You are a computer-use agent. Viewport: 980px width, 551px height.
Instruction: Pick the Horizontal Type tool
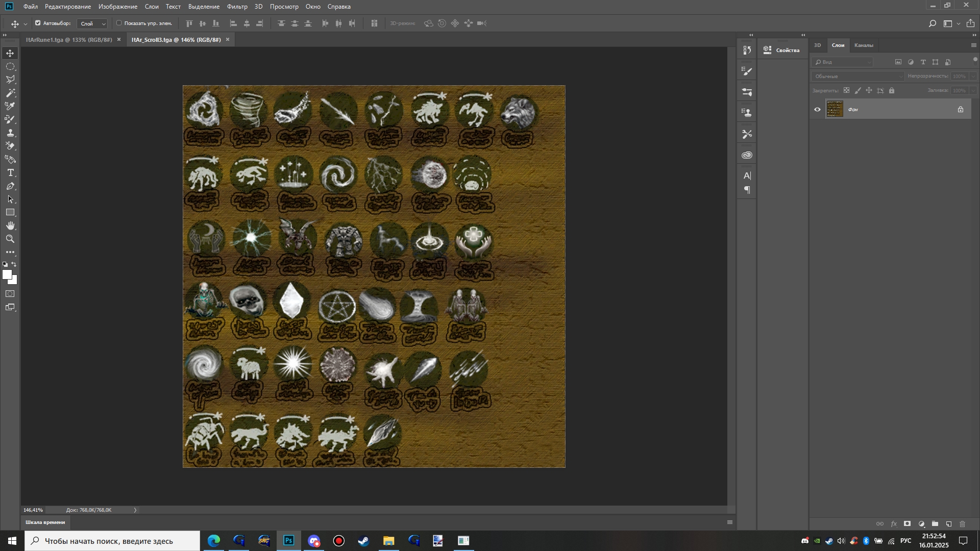tap(10, 173)
